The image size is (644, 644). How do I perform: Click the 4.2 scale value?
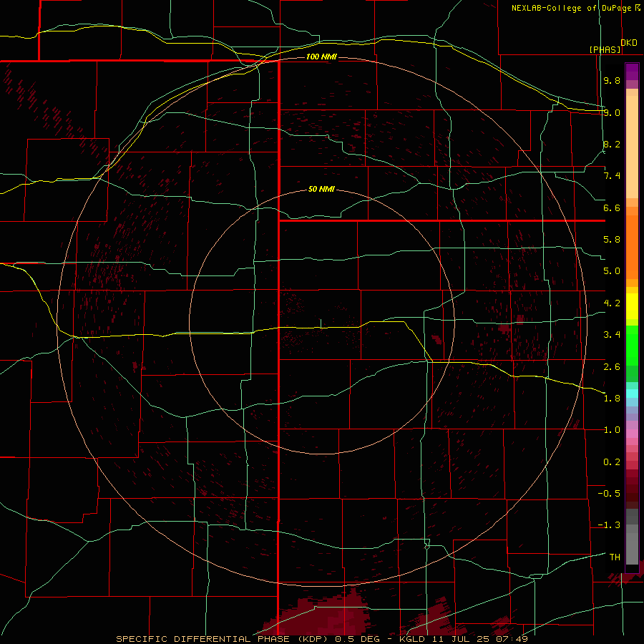[612, 303]
